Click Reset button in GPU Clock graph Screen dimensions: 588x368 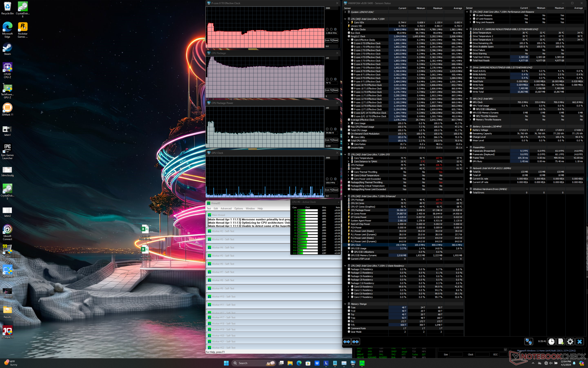[x=336, y=190]
